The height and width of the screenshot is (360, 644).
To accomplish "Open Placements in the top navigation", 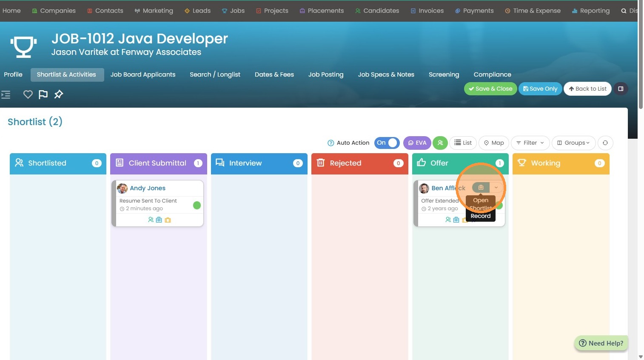I will click(322, 11).
